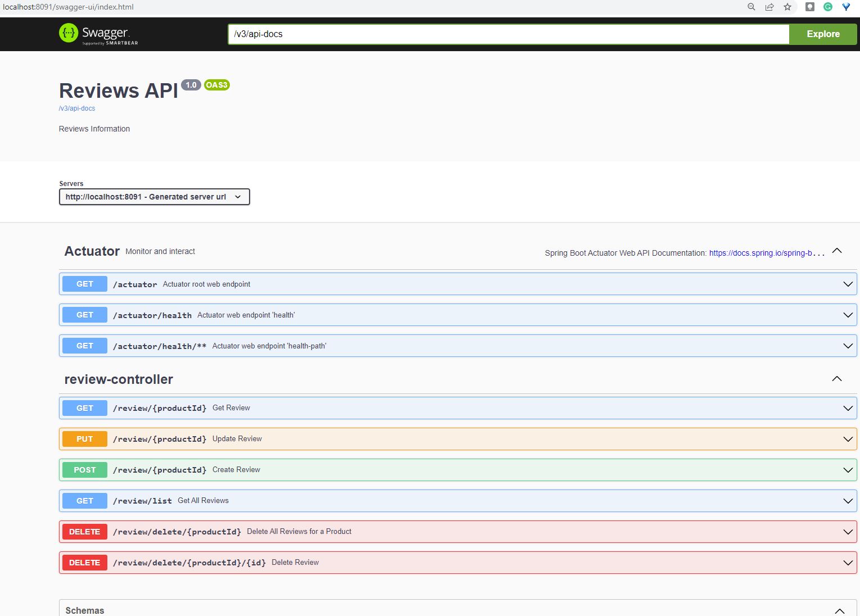Image resolution: width=860 pixels, height=616 pixels.
Task: Open the Servers dropdown
Action: pyautogui.click(x=154, y=197)
